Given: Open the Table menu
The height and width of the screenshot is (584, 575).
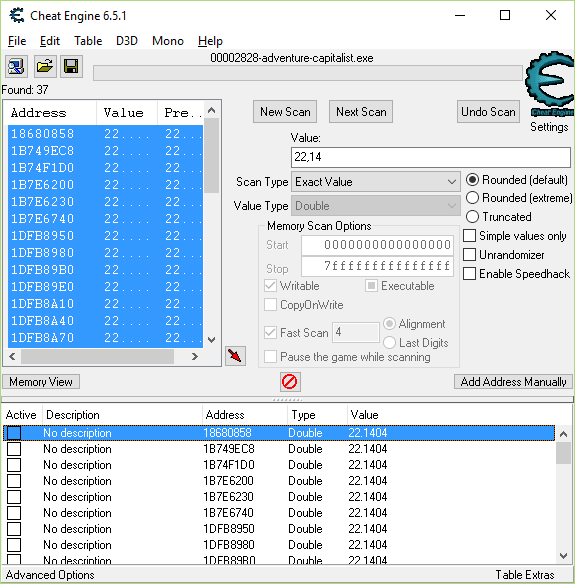Looking at the screenshot, I should (x=88, y=41).
